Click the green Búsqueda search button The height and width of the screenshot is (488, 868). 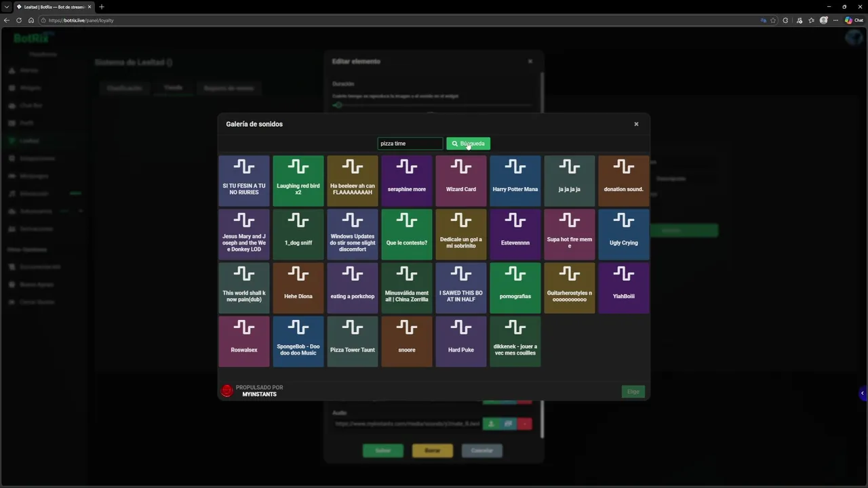tap(468, 144)
